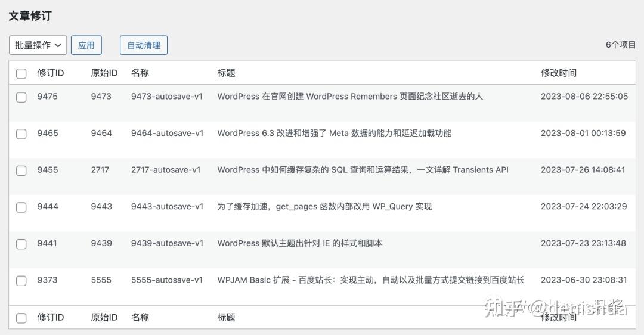Screen dimensions: 644x335
Task: Click the 原始ID label in the table footer
Action: pyautogui.click(x=104, y=317)
